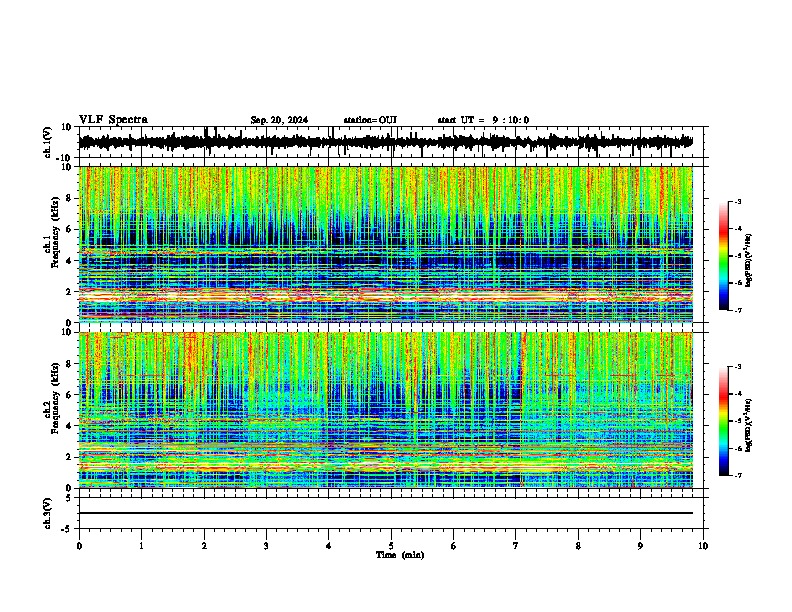This screenshot has width=792, height=612.
Task: Click the date 'Sep. 20, 2024'
Action: click(279, 120)
